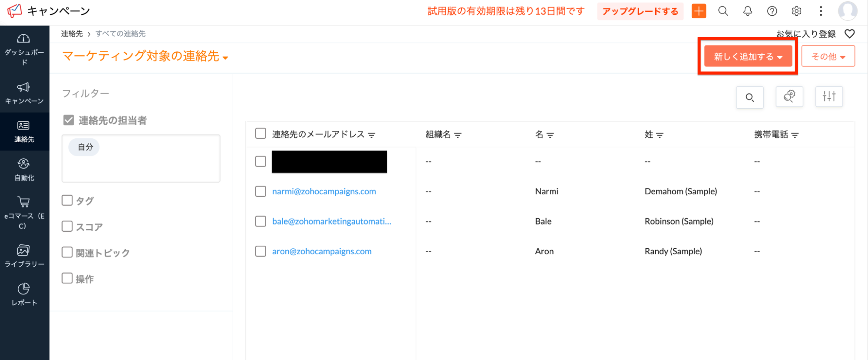The height and width of the screenshot is (360, 868).
Task: Open the column settings sliders icon
Action: (x=828, y=97)
